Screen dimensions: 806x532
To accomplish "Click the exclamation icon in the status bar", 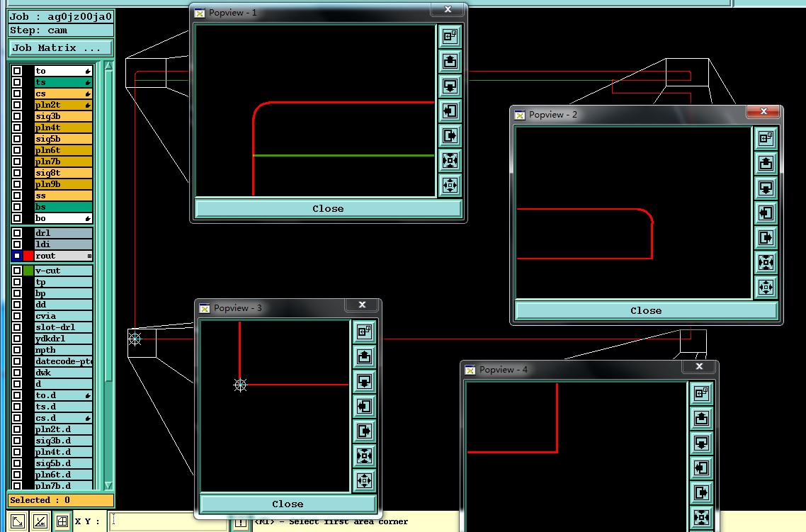I will tap(241, 523).
